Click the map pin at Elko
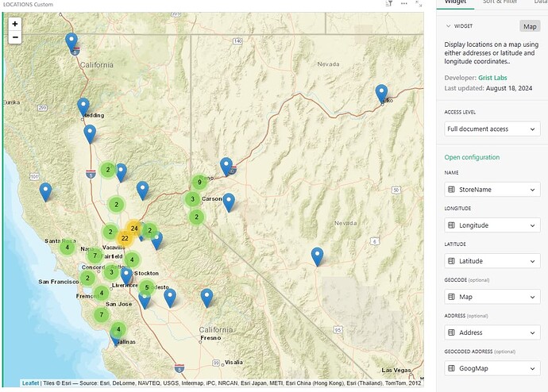 381,94
